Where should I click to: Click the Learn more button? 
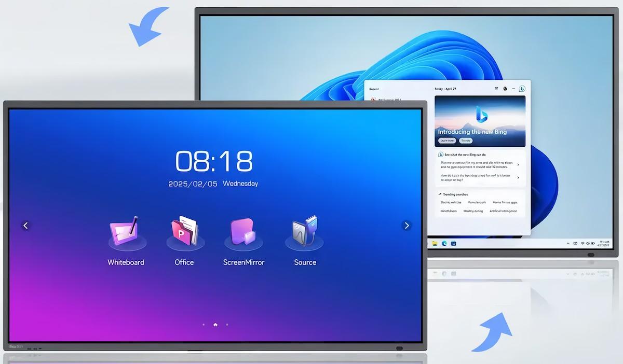click(x=446, y=141)
